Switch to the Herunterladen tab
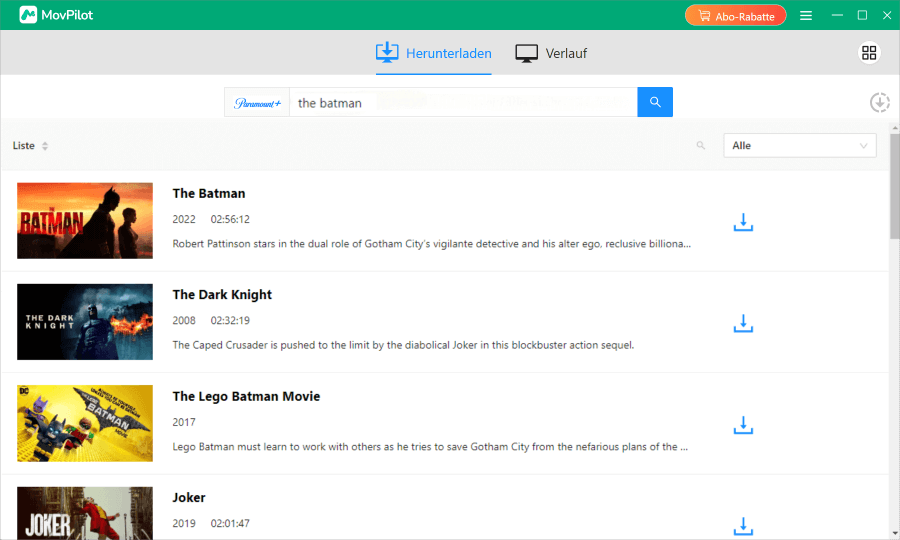 (x=433, y=53)
